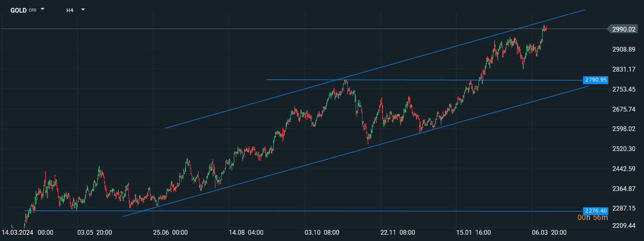Screen dimensions: 644x241
Task: Click the 06.03 20:00 date label
Action: point(548,232)
